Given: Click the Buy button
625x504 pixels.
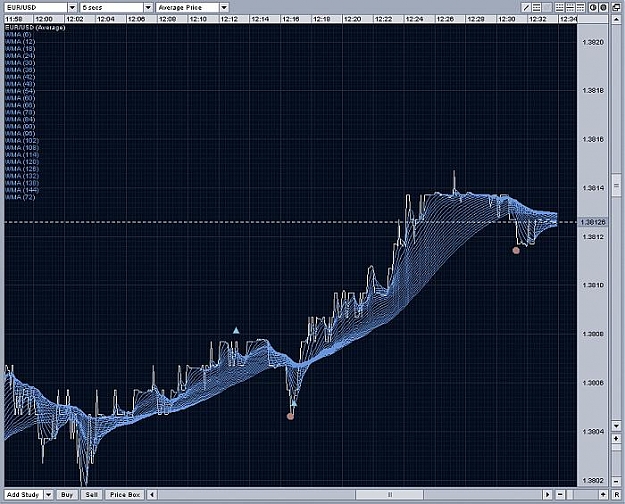Looking at the screenshot, I should [x=67, y=494].
